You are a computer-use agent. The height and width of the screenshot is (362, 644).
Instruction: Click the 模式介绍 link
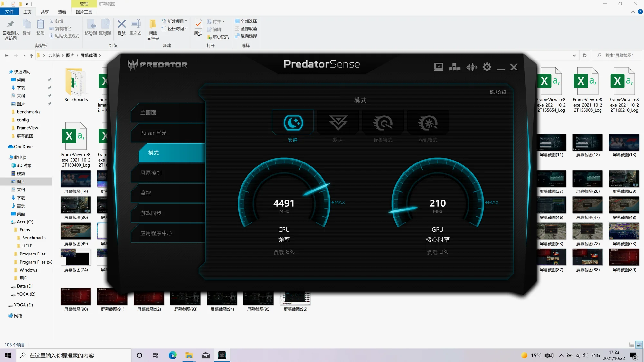click(497, 92)
